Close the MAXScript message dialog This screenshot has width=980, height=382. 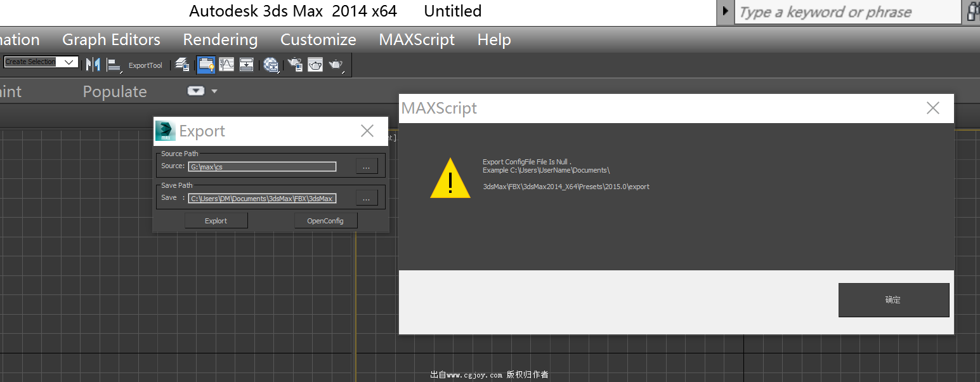[x=932, y=108]
